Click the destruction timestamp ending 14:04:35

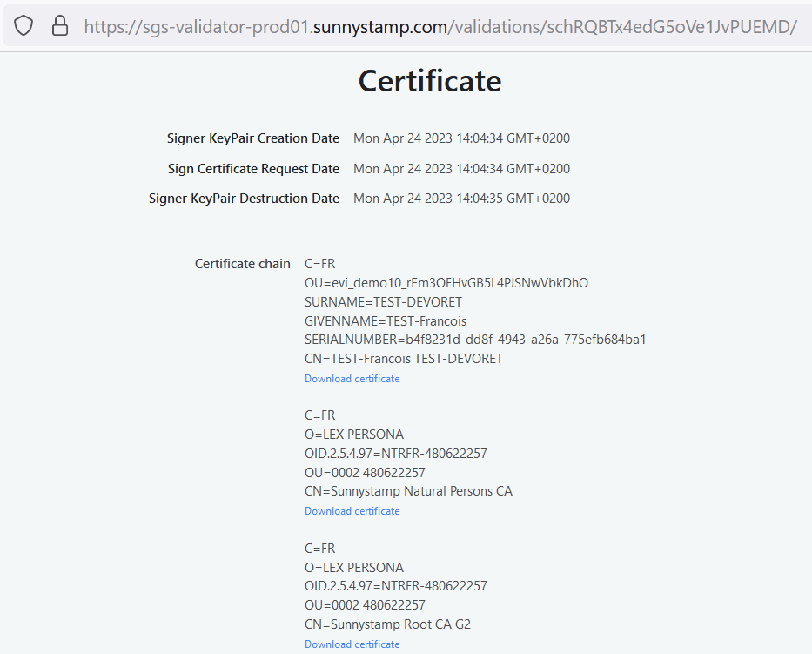[461, 199]
